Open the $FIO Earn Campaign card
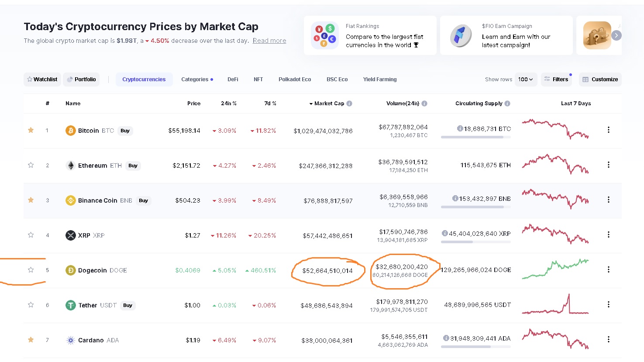The image size is (644, 362). click(506, 35)
